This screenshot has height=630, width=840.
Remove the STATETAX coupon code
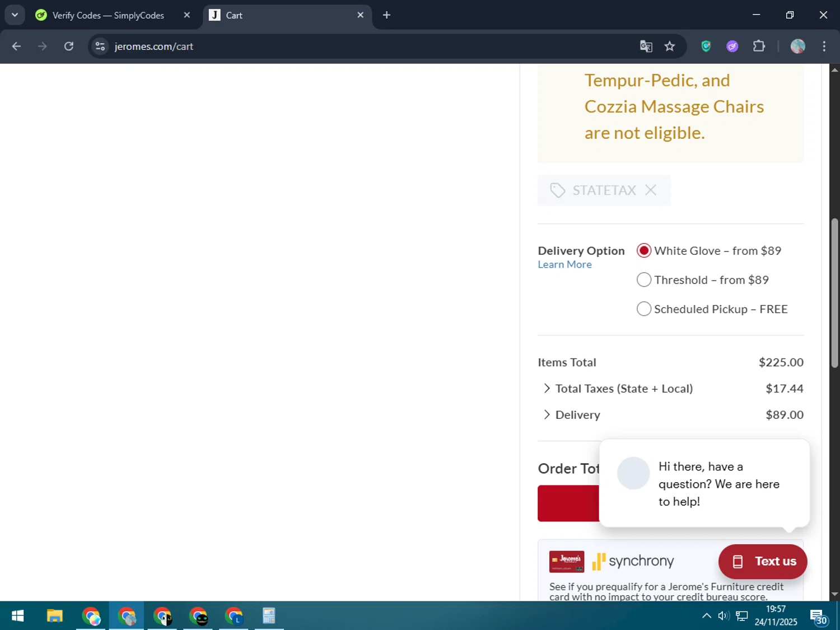650,190
